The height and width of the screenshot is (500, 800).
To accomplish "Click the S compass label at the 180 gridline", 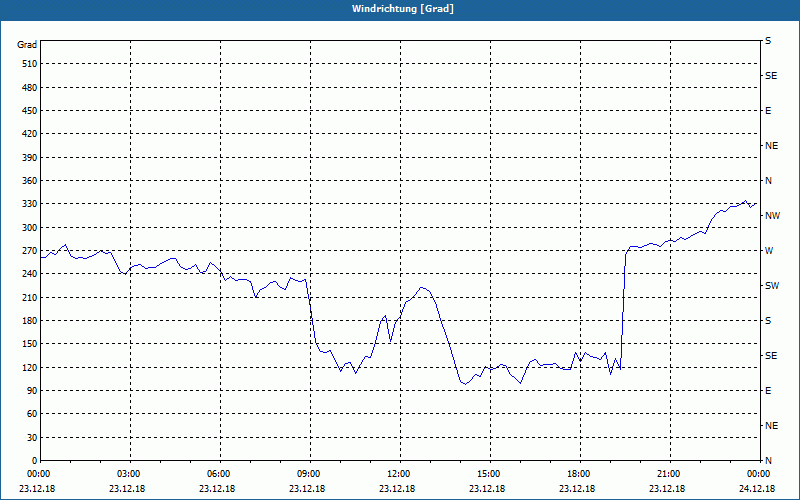I will 768,320.
